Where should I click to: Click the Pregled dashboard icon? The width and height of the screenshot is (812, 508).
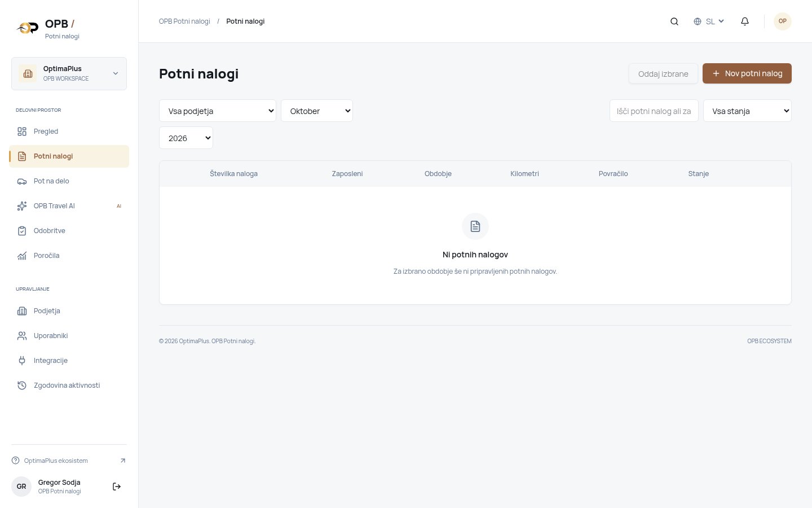click(22, 132)
